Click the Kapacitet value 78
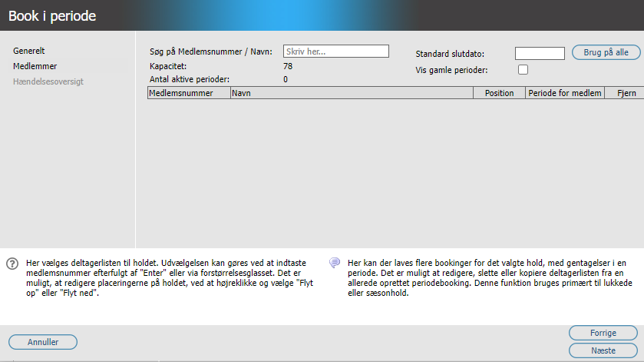The height and width of the screenshot is (362, 644). (x=288, y=66)
